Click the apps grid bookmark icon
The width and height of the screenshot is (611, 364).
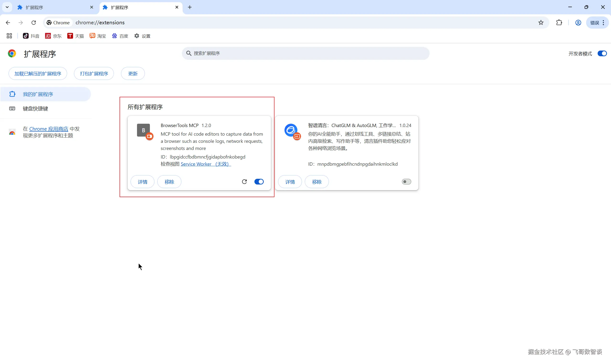(x=9, y=36)
